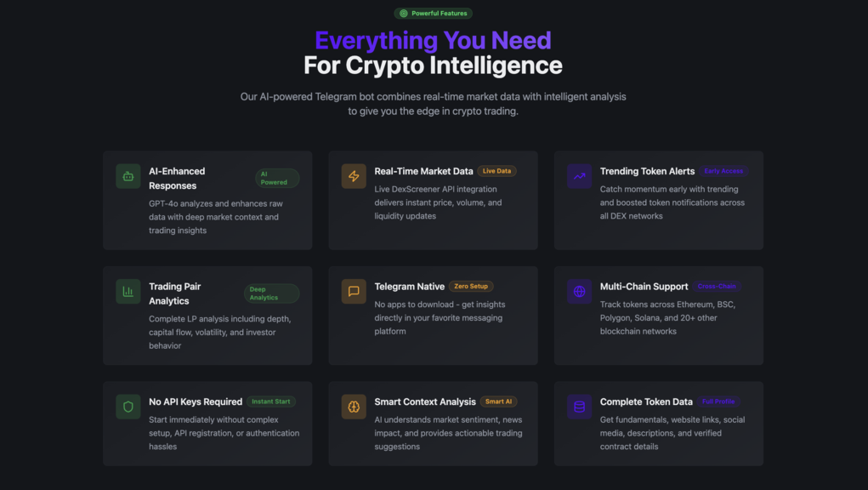Viewport: 868px width, 490px height.
Task: Click the Live Data badge
Action: 496,171
